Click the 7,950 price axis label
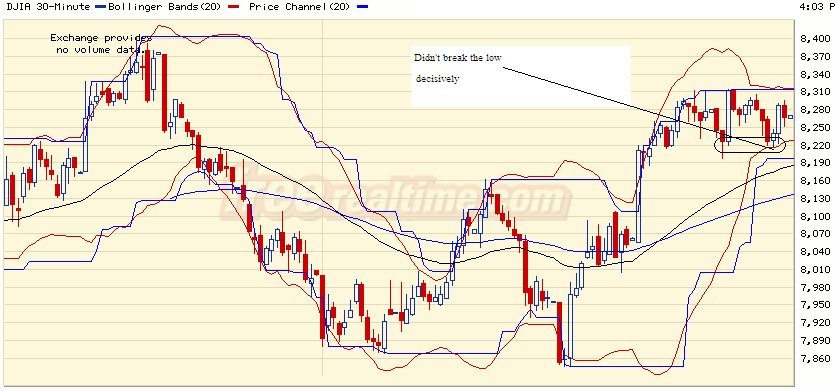This screenshot has width=835, height=391. point(815,304)
